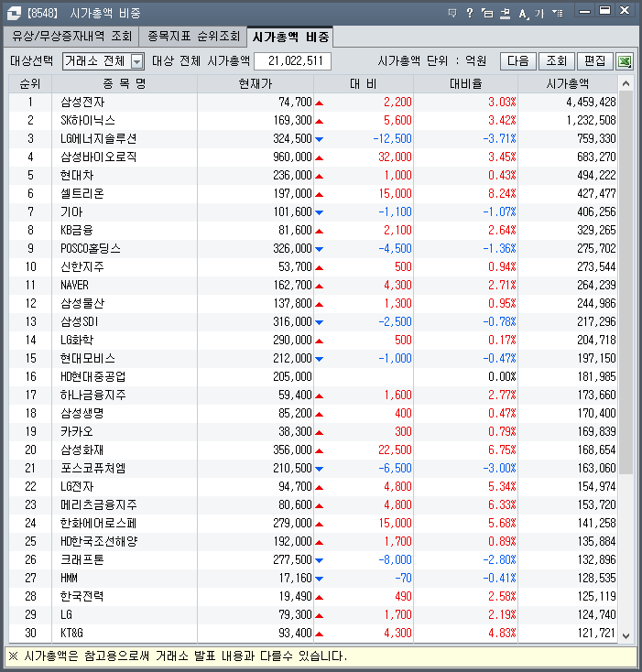Select the HD현대중공업 row
Viewport: 642px width, 672px height.
313,376
